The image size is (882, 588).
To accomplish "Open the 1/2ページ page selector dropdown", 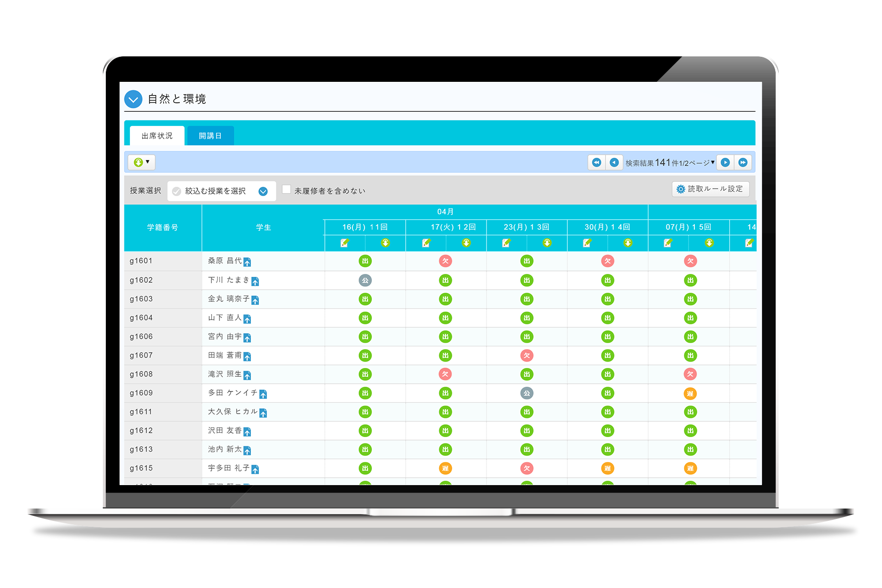I will [x=697, y=163].
